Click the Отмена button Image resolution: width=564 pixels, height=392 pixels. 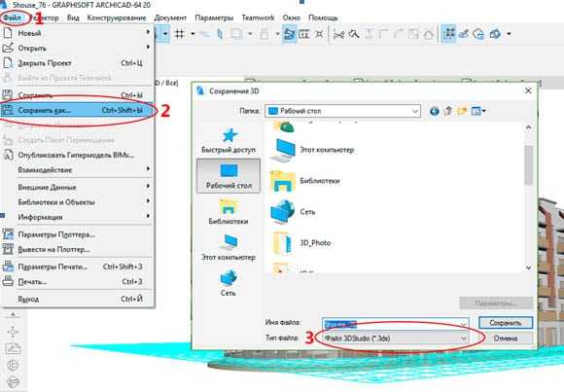[x=506, y=339]
